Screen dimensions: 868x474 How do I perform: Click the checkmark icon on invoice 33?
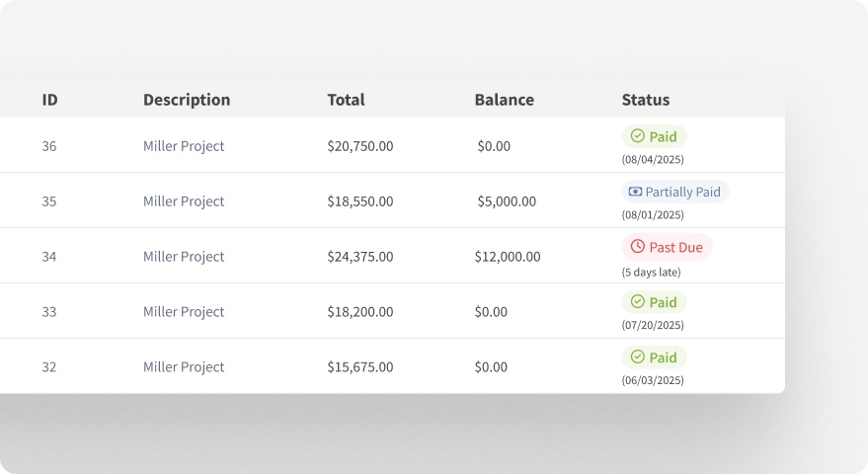637,302
